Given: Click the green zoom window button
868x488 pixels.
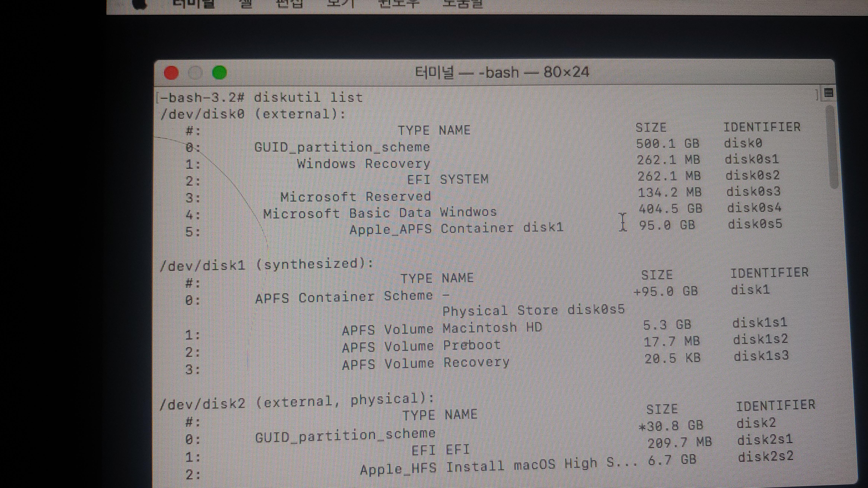Looking at the screenshot, I should point(220,72).
